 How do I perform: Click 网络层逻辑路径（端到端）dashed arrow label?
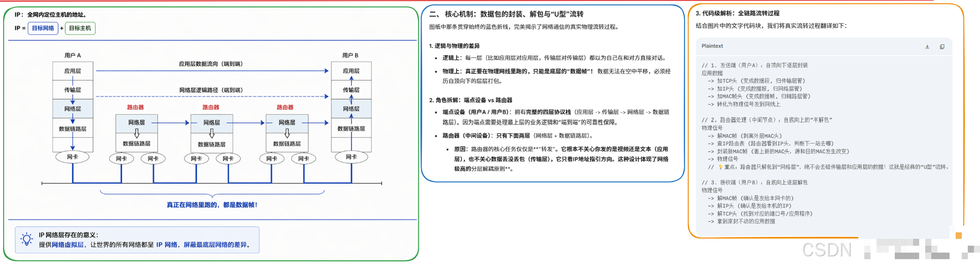211,90
